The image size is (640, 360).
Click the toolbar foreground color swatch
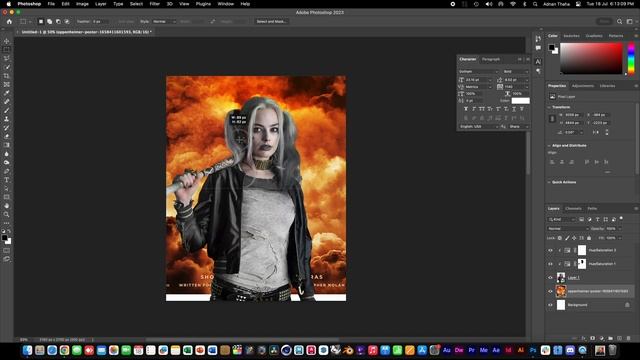4,238
